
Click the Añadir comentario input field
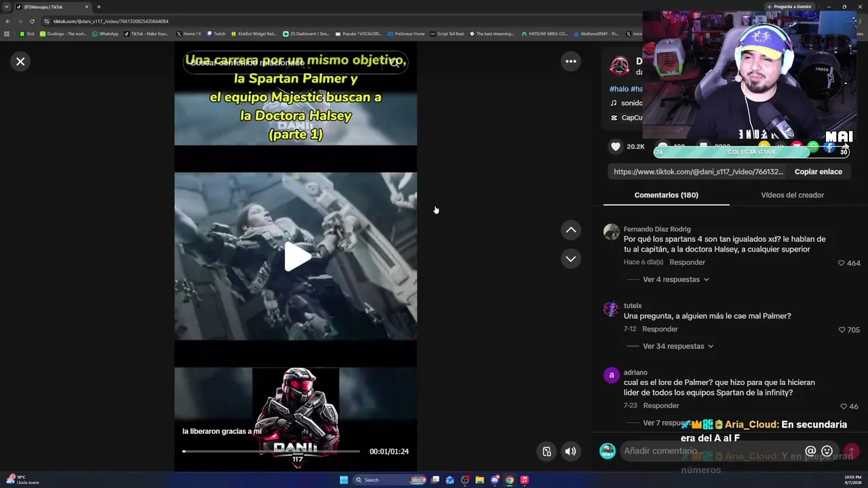[712, 451]
